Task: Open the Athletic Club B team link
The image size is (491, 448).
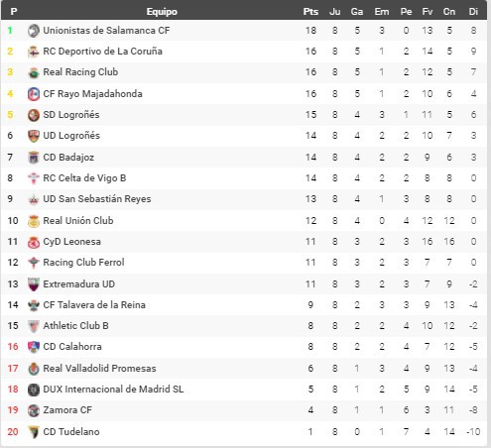Action: pos(75,326)
